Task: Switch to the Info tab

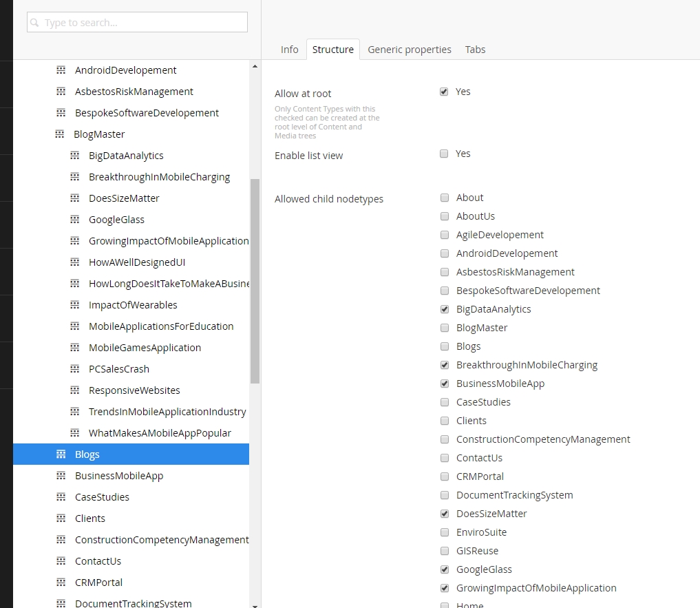Action: point(289,50)
